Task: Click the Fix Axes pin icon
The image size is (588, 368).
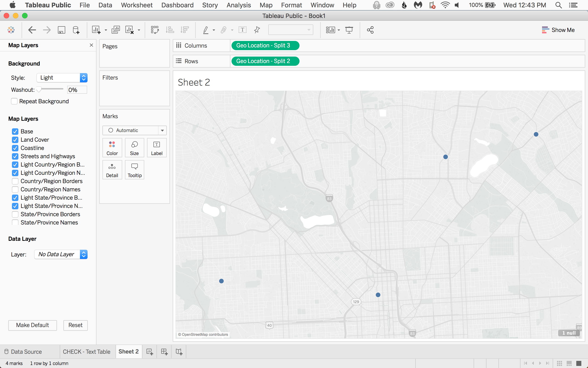Action: [257, 30]
